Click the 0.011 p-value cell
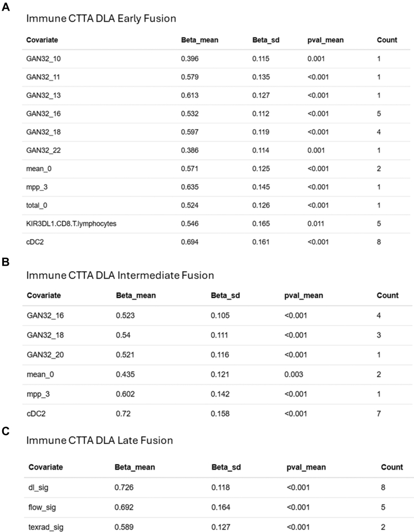The width and height of the screenshot is (414, 532). point(316,224)
